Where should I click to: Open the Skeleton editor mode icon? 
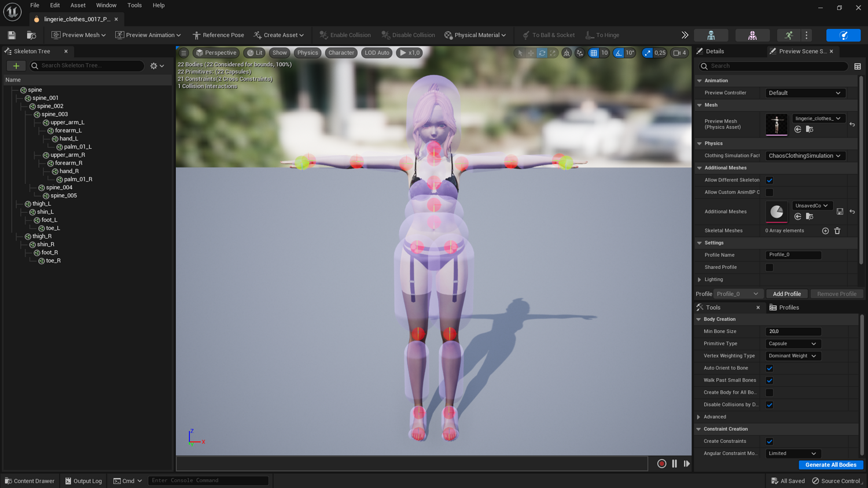pos(711,35)
